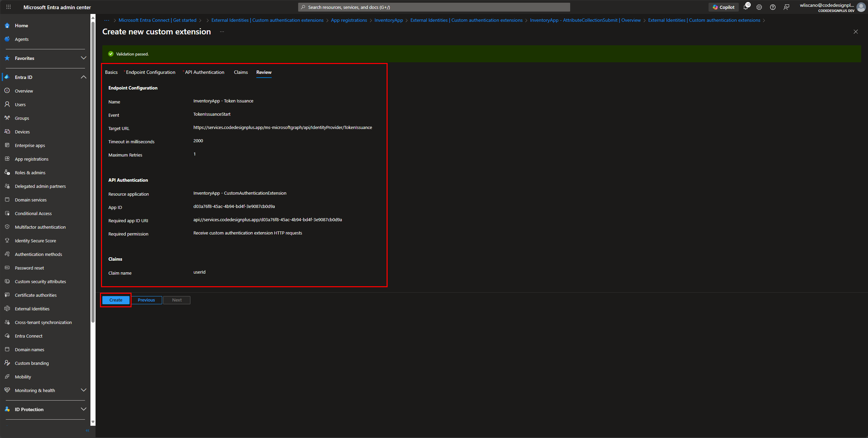Collapse the Entra ID section
Image resolution: width=868 pixels, height=438 pixels.
pos(83,77)
